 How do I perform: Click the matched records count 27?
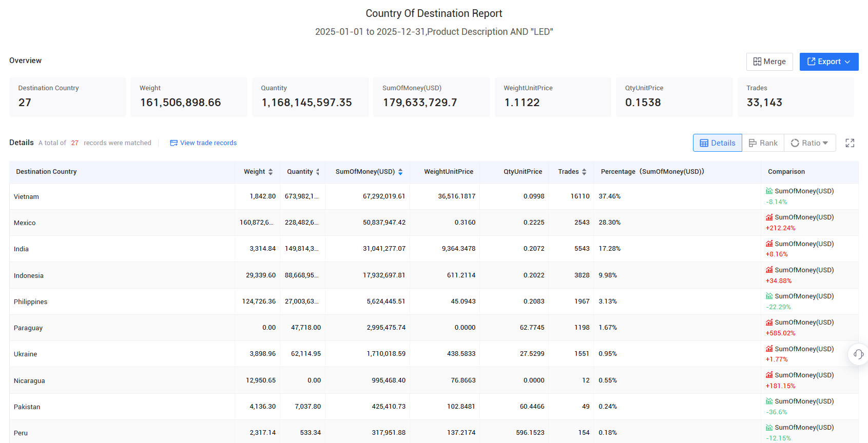click(75, 143)
